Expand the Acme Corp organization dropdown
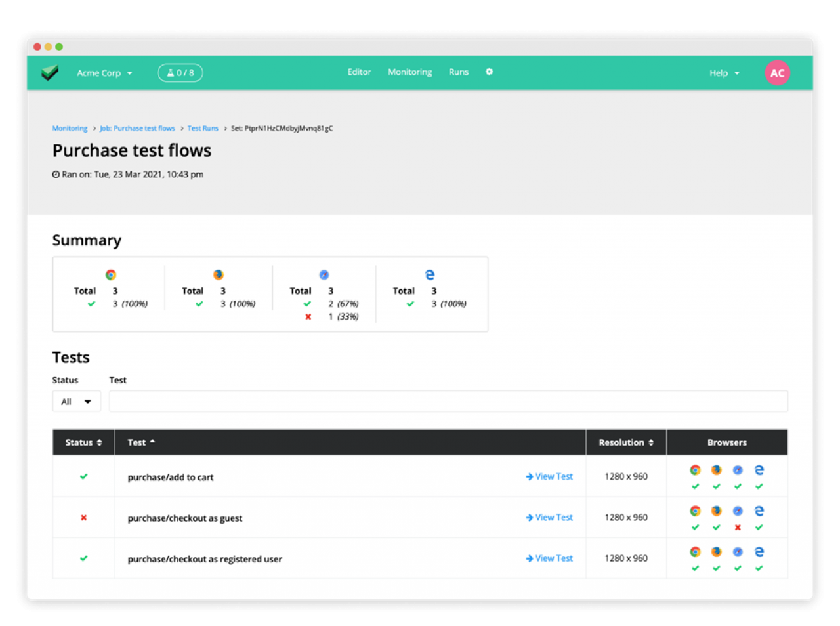 104,73
